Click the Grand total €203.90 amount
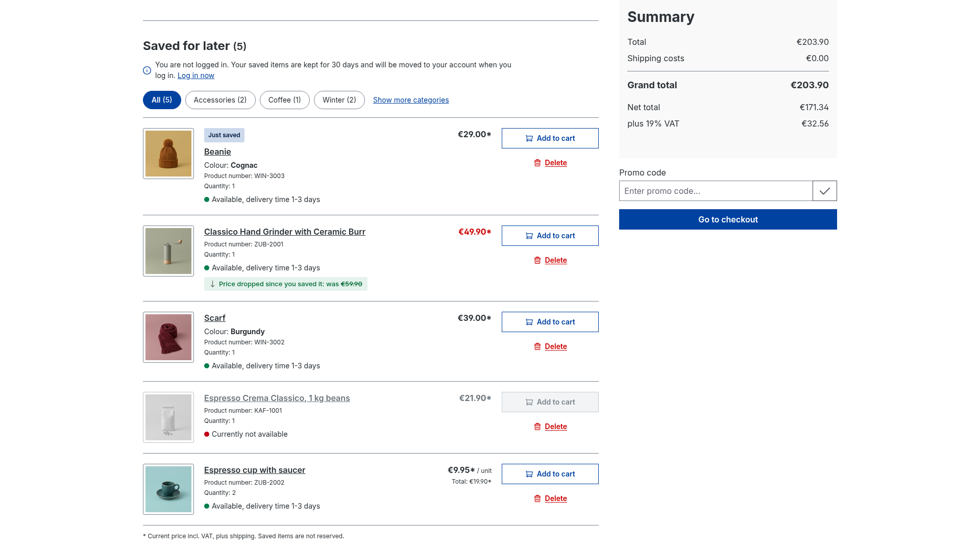This screenshot has width=980, height=551. coord(810,85)
